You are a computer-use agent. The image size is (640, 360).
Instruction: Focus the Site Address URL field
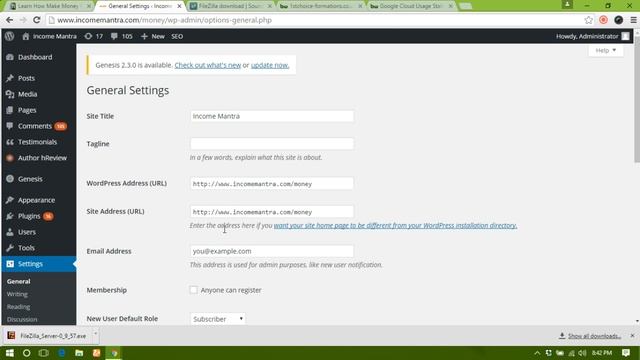pyautogui.click(x=272, y=211)
